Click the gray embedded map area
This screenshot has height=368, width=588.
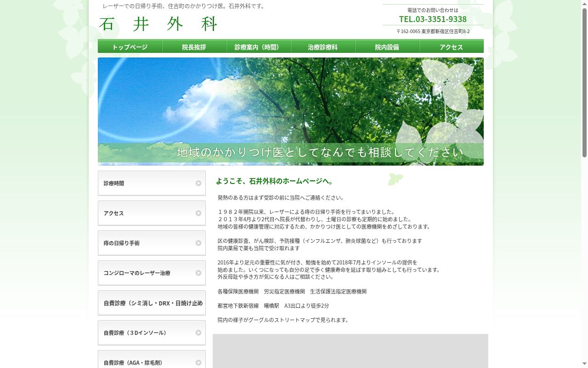pos(351,351)
